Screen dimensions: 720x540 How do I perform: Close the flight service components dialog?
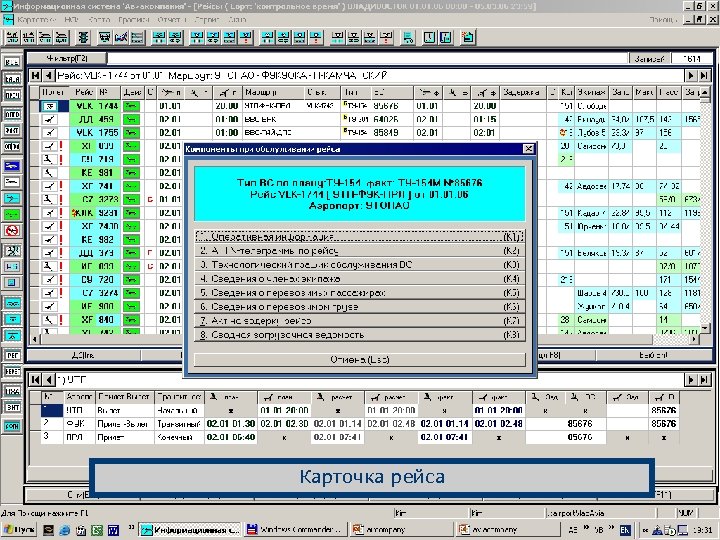pyautogui.click(x=527, y=148)
